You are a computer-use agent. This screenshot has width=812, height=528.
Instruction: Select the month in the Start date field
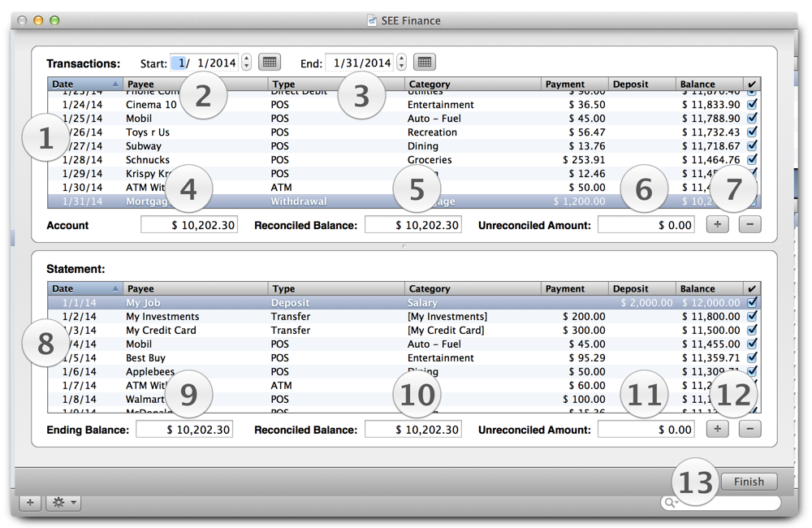181,63
